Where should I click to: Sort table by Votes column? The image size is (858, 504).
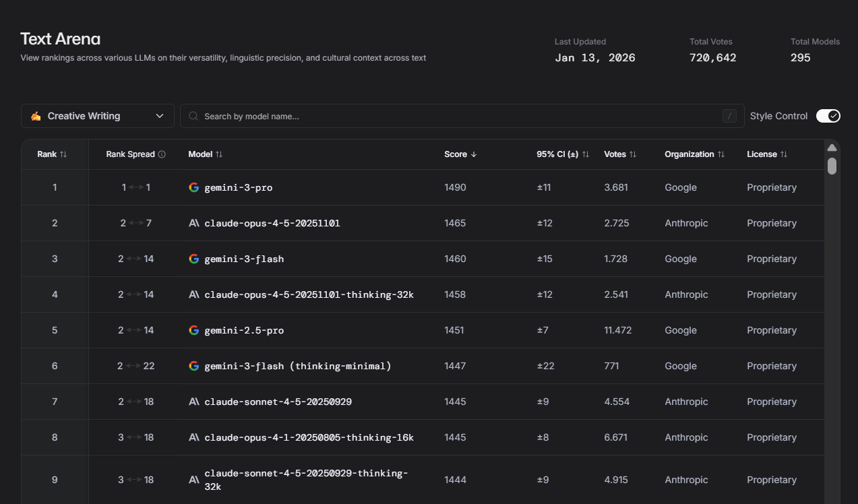(x=633, y=154)
